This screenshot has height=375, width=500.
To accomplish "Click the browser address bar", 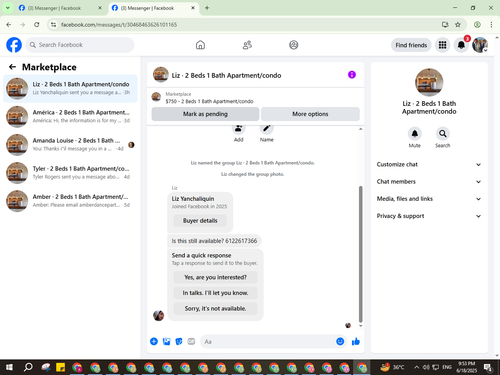I will [247, 25].
